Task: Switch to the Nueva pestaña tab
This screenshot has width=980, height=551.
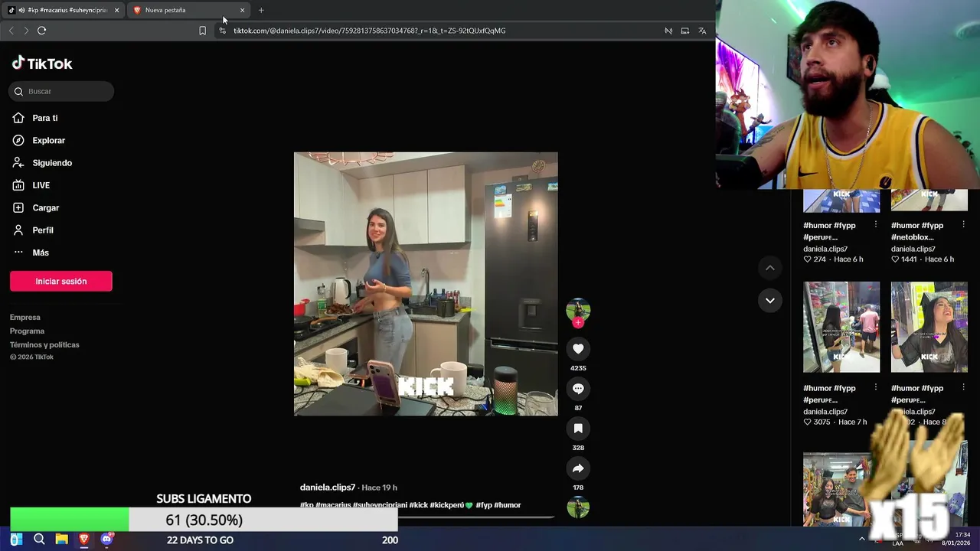Action: (x=184, y=10)
